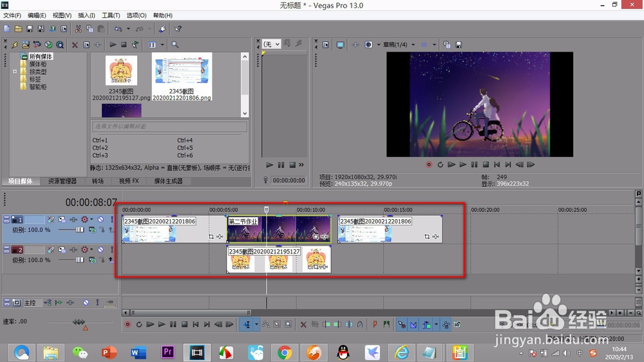The height and width of the screenshot is (362, 644).
Task: Adjust track 2 级别 level slider
Action: pos(71,260)
